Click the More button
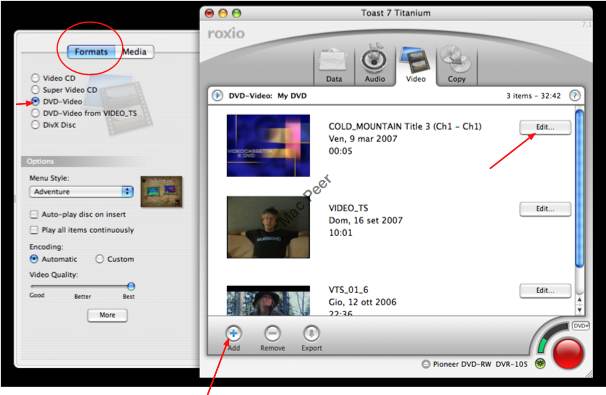 click(107, 315)
